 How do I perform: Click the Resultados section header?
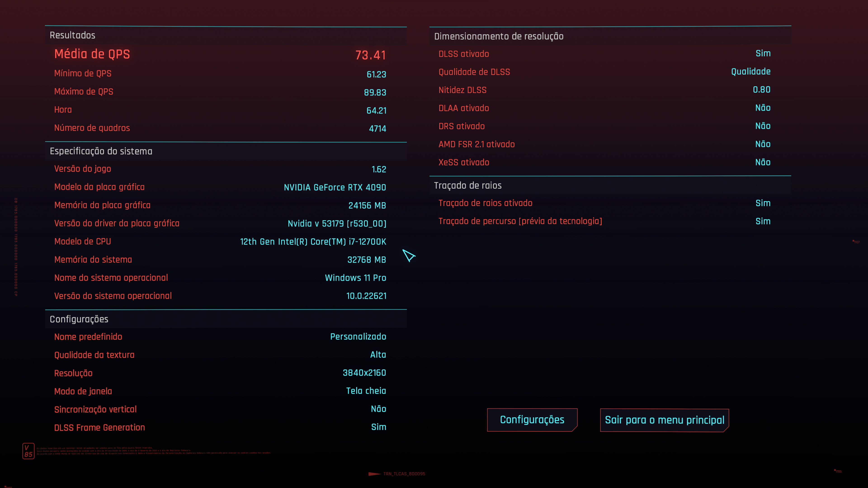72,35
